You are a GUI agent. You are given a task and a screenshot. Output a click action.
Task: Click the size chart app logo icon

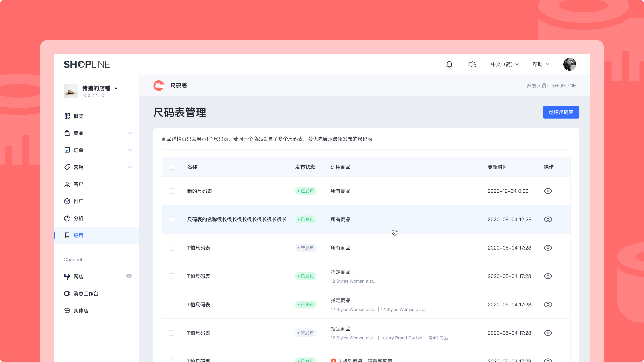pos(159,86)
